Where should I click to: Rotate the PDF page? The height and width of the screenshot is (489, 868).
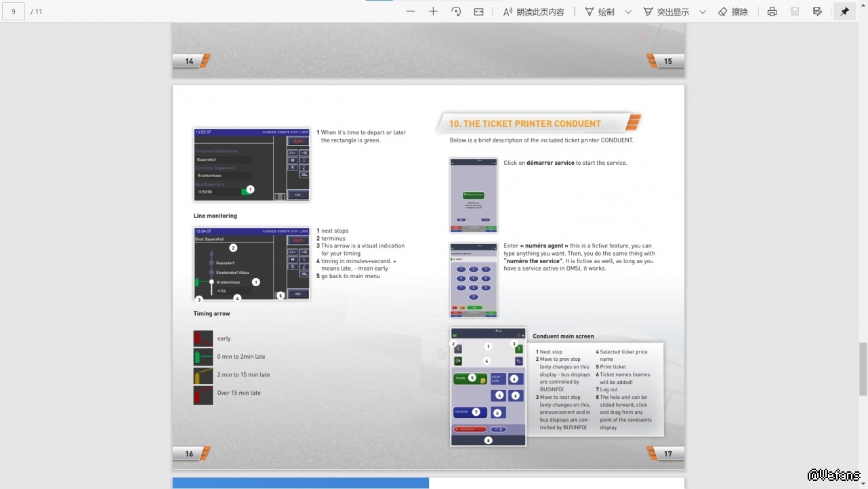tap(456, 12)
